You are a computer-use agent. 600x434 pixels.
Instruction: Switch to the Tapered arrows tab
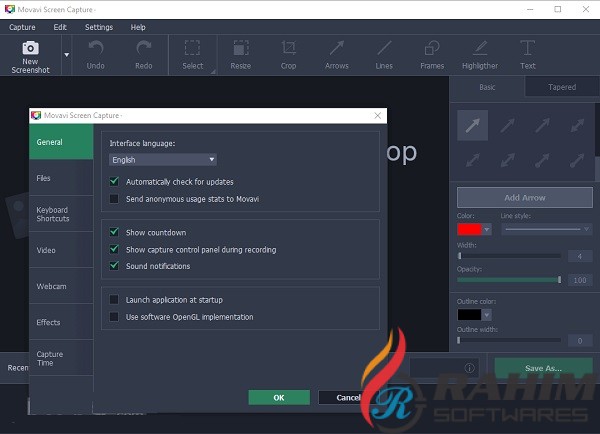pos(562,87)
